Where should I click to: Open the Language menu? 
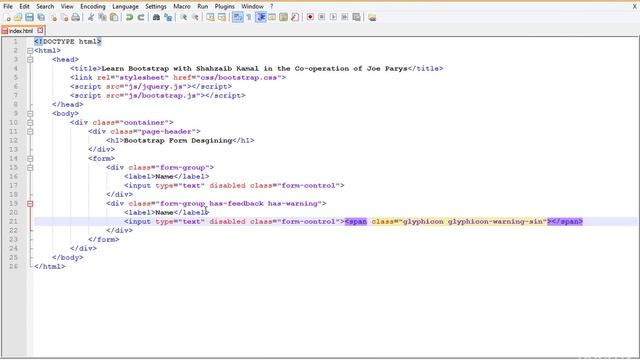[x=125, y=7]
